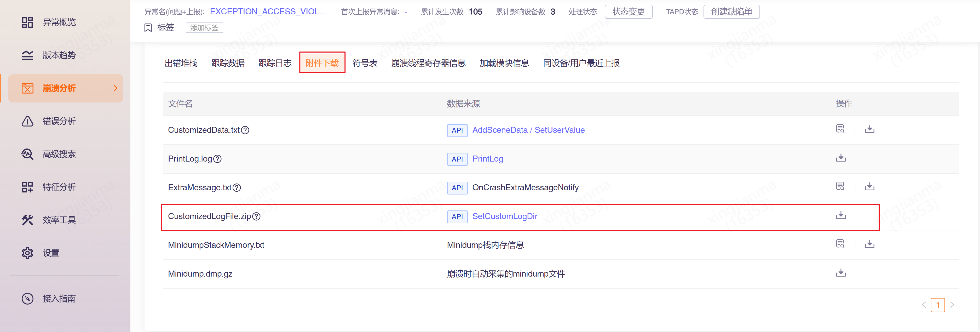This screenshot has height=332, width=980.
Task: Click the MinidumpStackMemory.txt file name
Action: pos(216,245)
